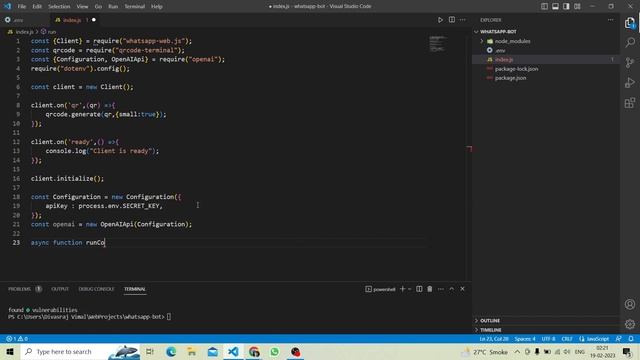640x360 pixels.
Task: Open the View menu
Action: click(x=82, y=6)
